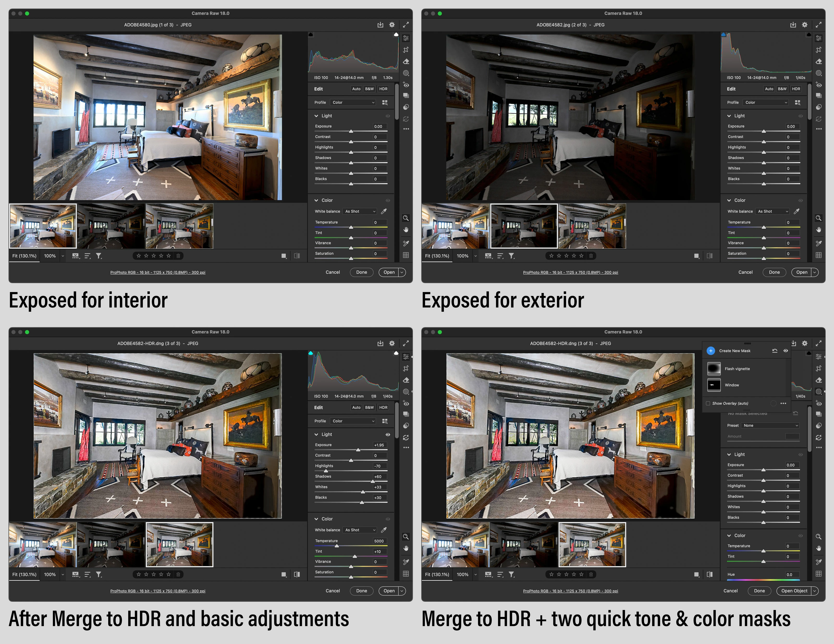
Task: Select the Crop tool in ADOBE4580.jpg window
Action: pyautogui.click(x=406, y=50)
